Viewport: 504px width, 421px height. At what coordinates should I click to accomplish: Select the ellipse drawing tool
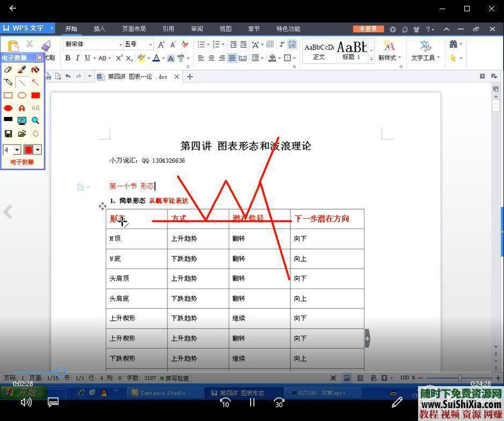pyautogui.click(x=21, y=95)
